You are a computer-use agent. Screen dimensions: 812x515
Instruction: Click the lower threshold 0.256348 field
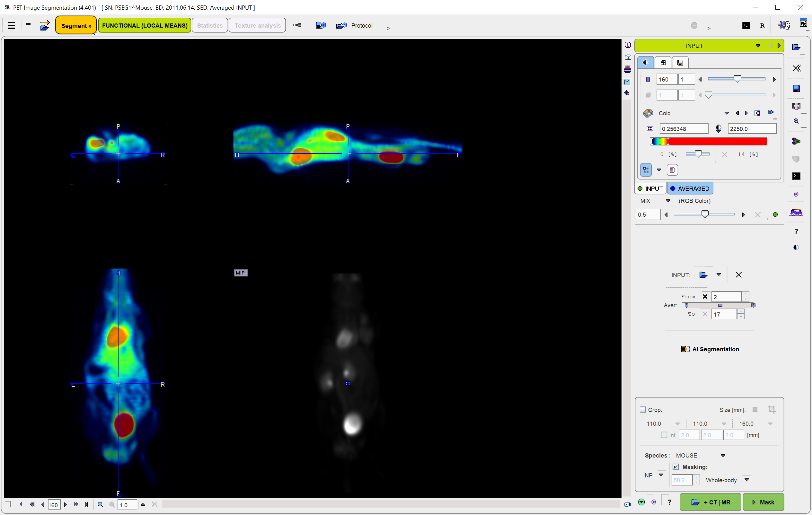[684, 129]
